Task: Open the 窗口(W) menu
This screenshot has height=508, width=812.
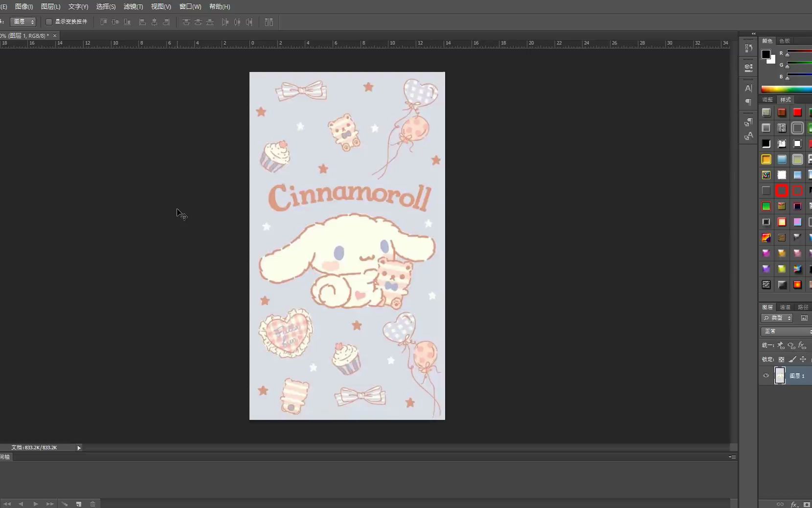Action: click(x=190, y=6)
